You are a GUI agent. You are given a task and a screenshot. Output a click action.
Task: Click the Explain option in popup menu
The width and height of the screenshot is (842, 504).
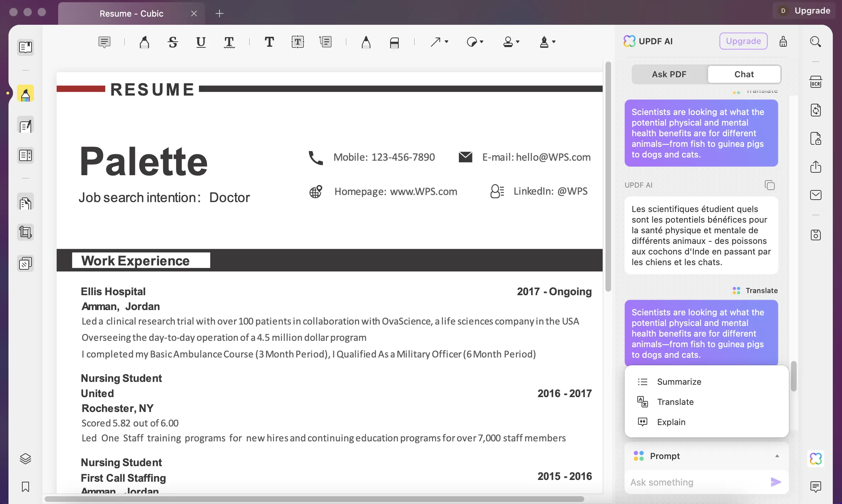pos(671,421)
